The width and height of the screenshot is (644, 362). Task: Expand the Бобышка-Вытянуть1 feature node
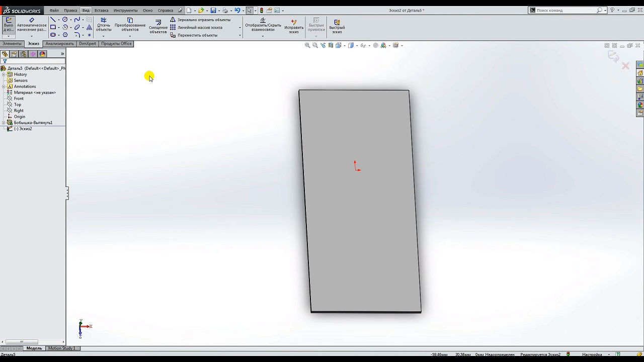tap(4, 123)
